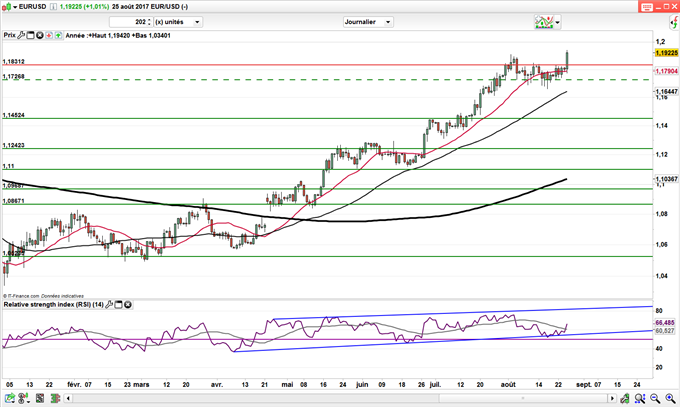This screenshot has height=407, width=680.
Task: Click the linked charts icon at bottom
Action: click(24, 398)
